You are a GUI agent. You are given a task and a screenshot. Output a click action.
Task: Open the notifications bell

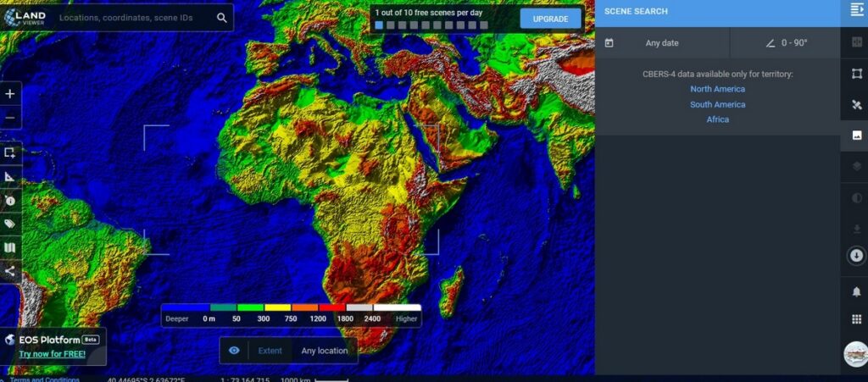(855, 291)
